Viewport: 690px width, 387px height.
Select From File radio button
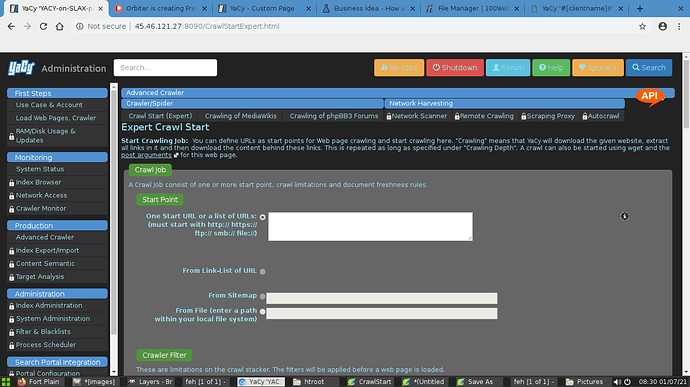263,311
